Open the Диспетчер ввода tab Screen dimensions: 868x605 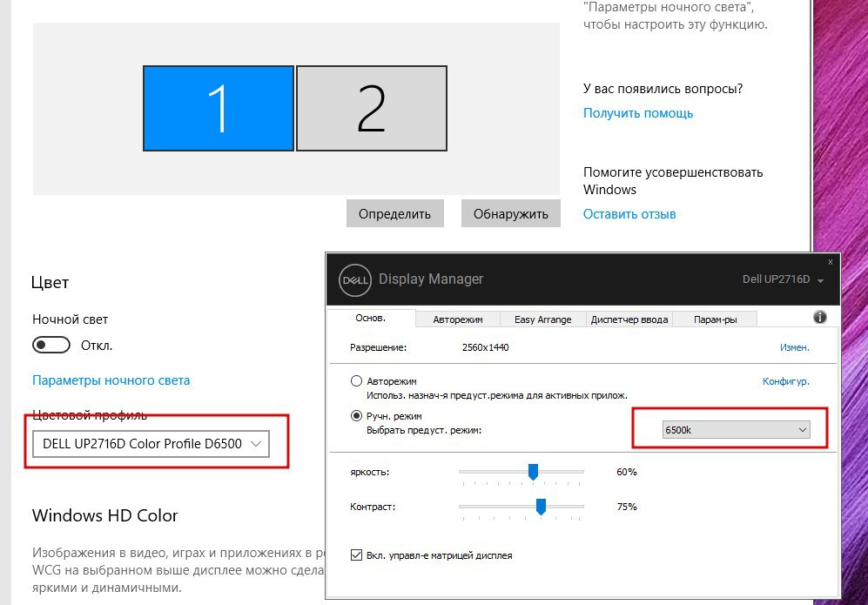click(x=629, y=319)
